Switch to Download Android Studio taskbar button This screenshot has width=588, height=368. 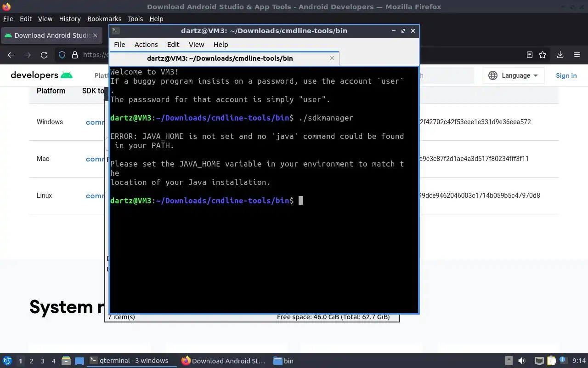(x=224, y=361)
